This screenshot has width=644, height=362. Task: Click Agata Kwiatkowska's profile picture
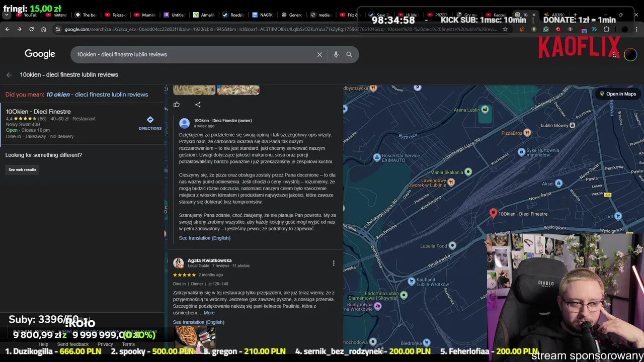[178, 263]
